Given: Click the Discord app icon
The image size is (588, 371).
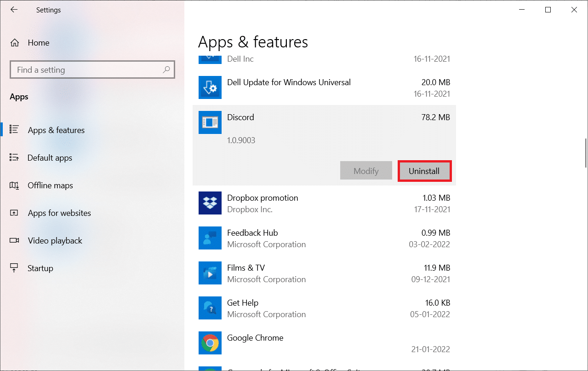Looking at the screenshot, I should (x=210, y=122).
